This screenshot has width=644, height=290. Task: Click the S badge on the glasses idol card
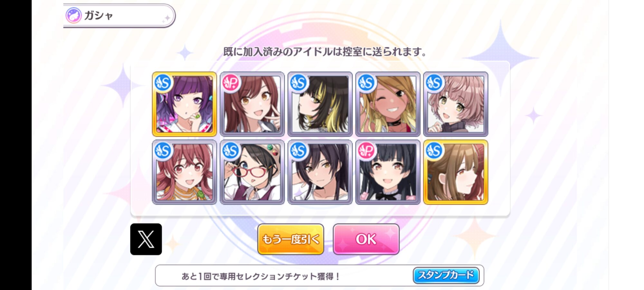[x=231, y=150]
